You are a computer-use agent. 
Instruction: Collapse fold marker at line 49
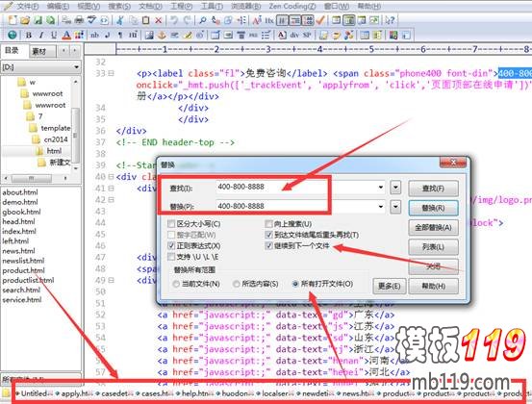pos(111,280)
